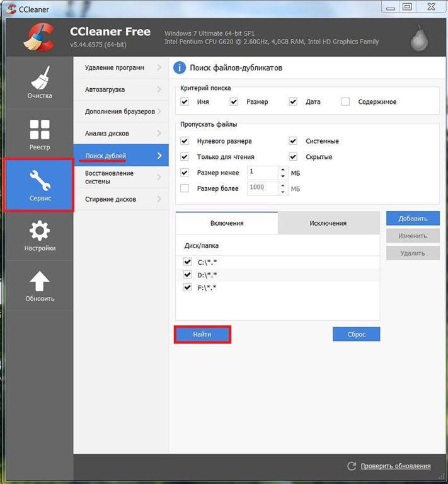Maximize the CCleaner window

(x=407, y=7)
